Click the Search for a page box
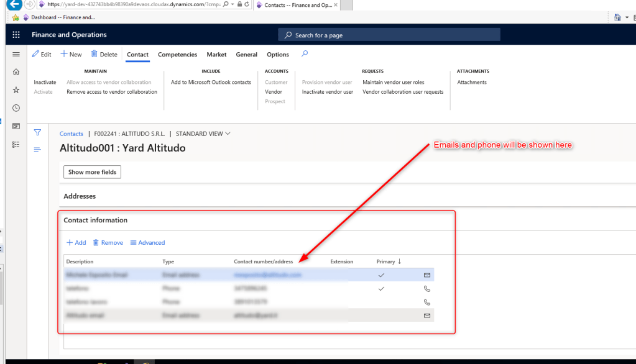The image size is (636, 364). (389, 35)
